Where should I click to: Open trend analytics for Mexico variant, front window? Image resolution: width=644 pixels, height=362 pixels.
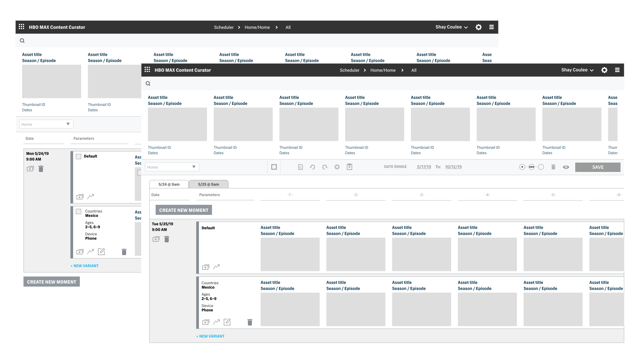[216, 322]
